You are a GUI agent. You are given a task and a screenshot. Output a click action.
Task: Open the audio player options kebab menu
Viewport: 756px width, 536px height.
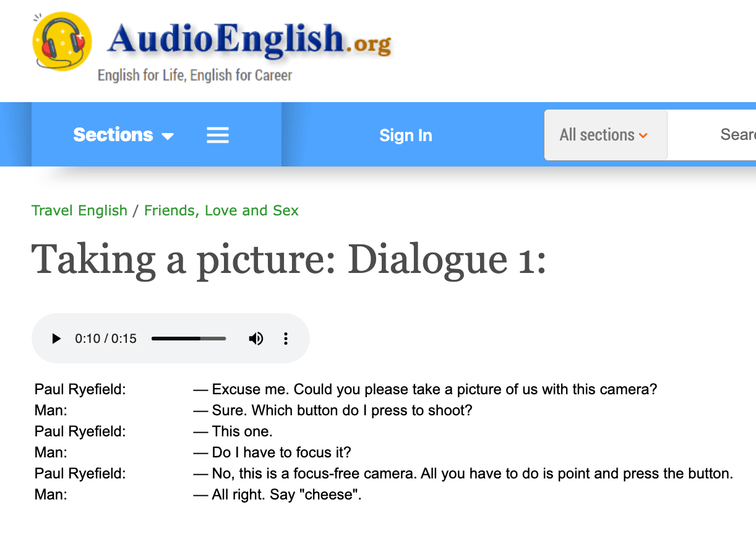pyautogui.click(x=285, y=339)
